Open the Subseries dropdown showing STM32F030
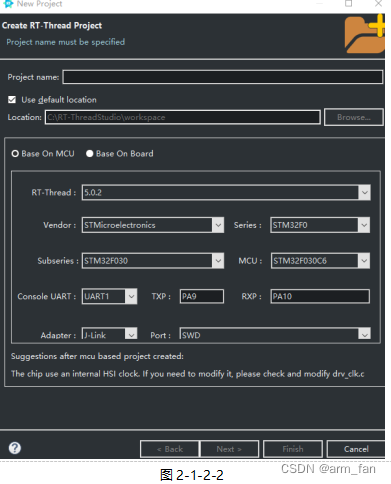This screenshot has width=391, height=484. 153,261
